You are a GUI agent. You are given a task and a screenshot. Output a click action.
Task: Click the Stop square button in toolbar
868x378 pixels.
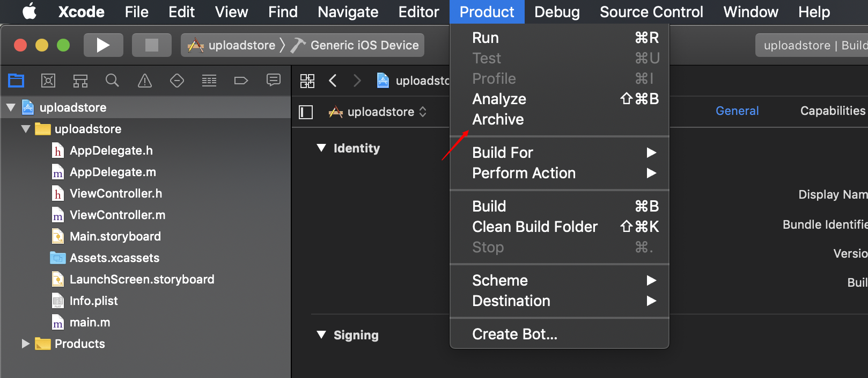coord(152,45)
